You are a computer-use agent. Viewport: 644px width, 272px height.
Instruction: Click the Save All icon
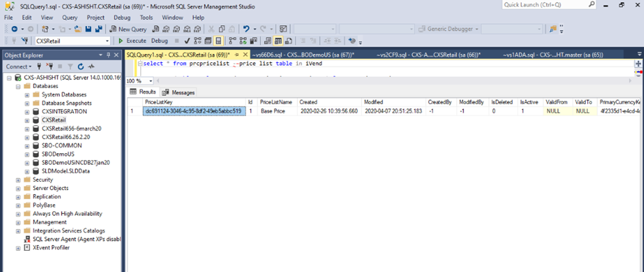pos(99,29)
